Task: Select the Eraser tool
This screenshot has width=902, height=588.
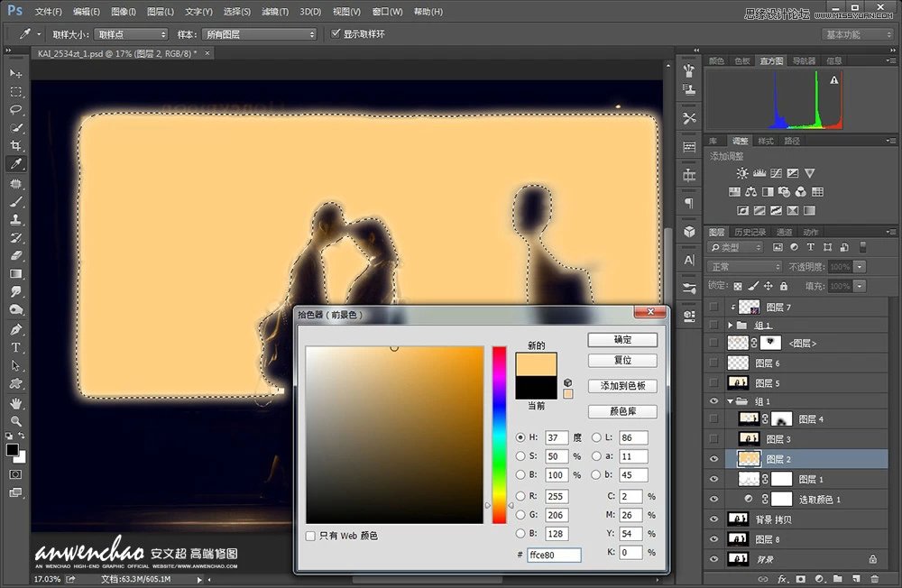Action: (15, 255)
